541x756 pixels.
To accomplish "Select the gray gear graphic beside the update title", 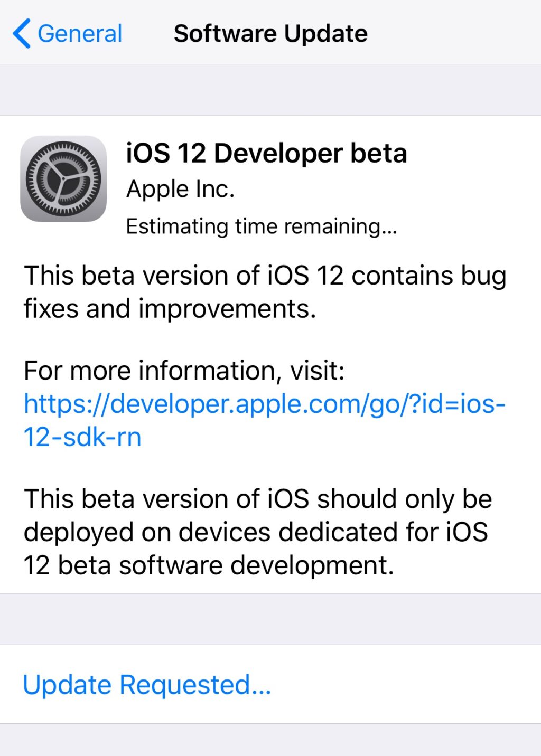I will tap(63, 179).
